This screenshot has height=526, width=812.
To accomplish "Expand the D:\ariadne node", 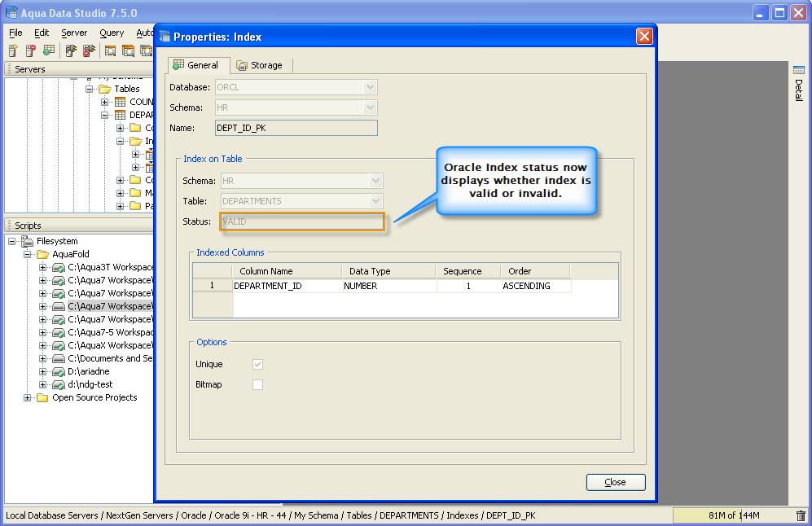I will [42, 372].
